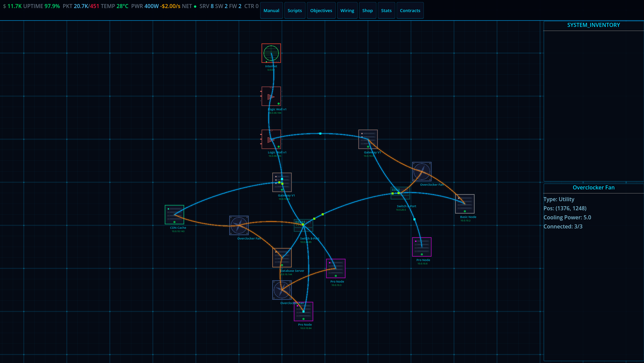Click the 'Type: Utility' detail line

point(559,199)
